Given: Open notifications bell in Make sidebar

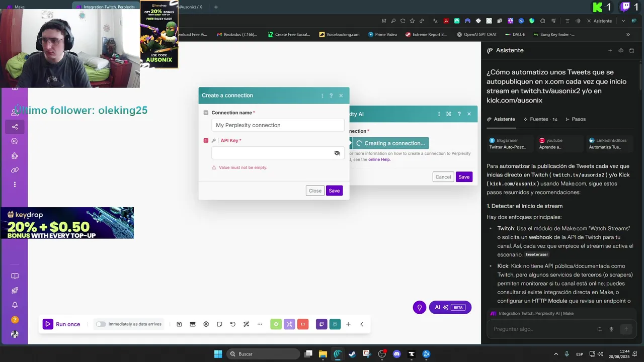Looking at the screenshot, I should click(15, 305).
